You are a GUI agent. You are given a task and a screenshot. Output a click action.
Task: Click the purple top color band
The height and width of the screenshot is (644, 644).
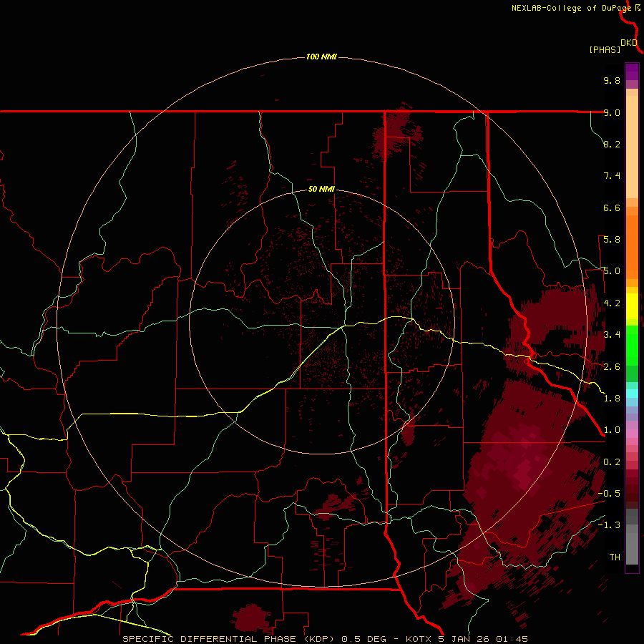[632, 72]
